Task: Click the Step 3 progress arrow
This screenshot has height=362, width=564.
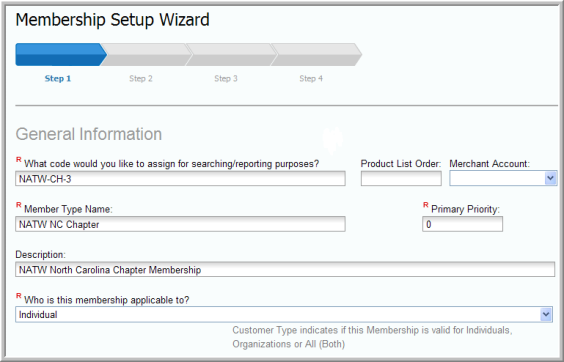Action: tap(231, 55)
